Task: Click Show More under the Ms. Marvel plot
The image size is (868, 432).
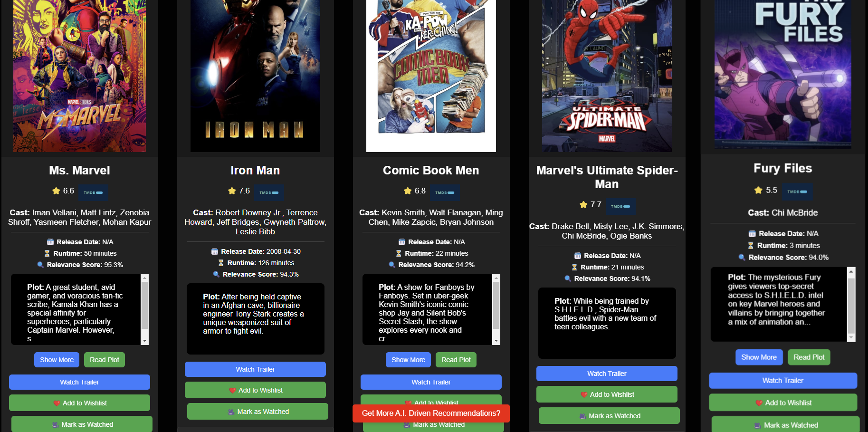Action: 57,360
